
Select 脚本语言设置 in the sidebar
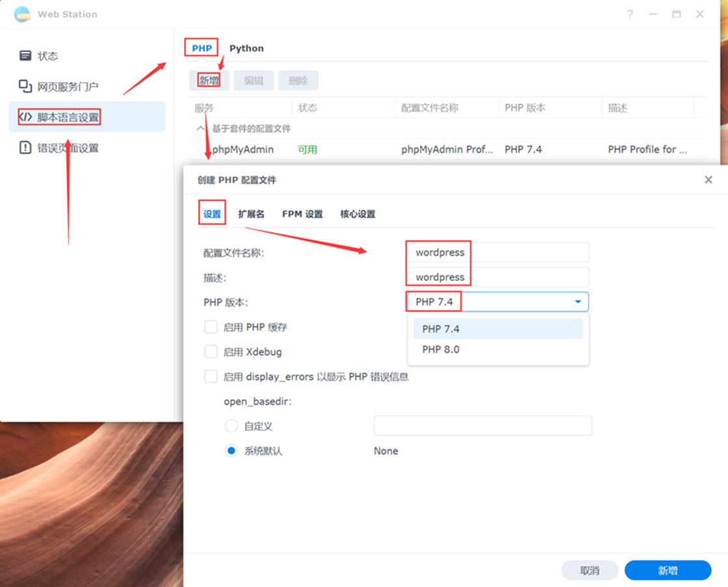(x=87, y=117)
